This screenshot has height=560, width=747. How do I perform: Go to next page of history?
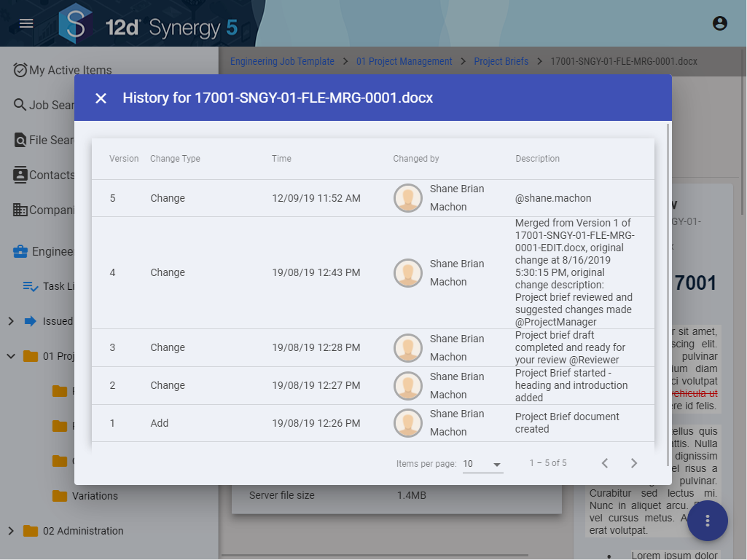click(x=633, y=463)
